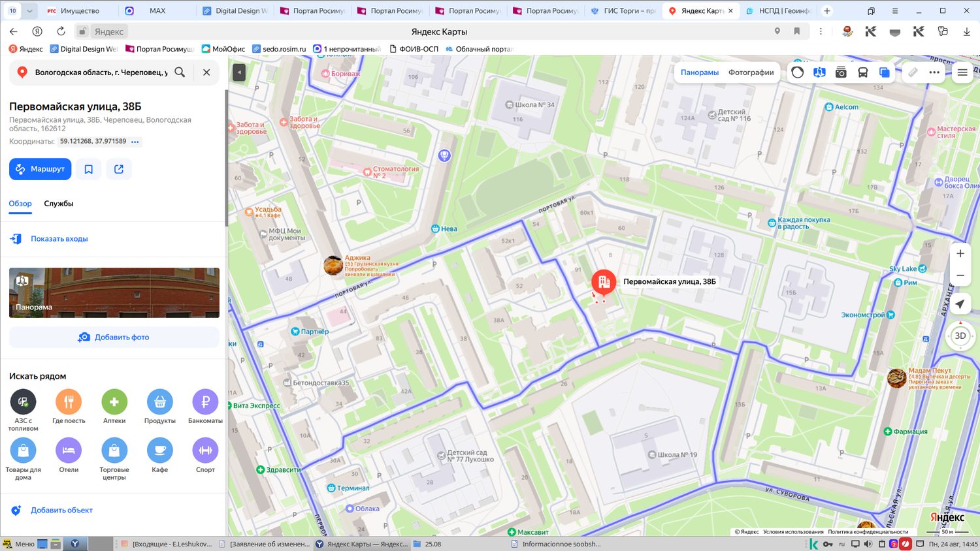
Task: Switch to Панорамы mode
Action: click(x=700, y=72)
